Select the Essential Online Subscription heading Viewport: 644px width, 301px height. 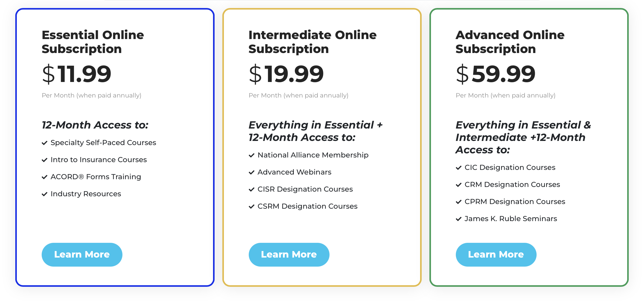(x=93, y=42)
